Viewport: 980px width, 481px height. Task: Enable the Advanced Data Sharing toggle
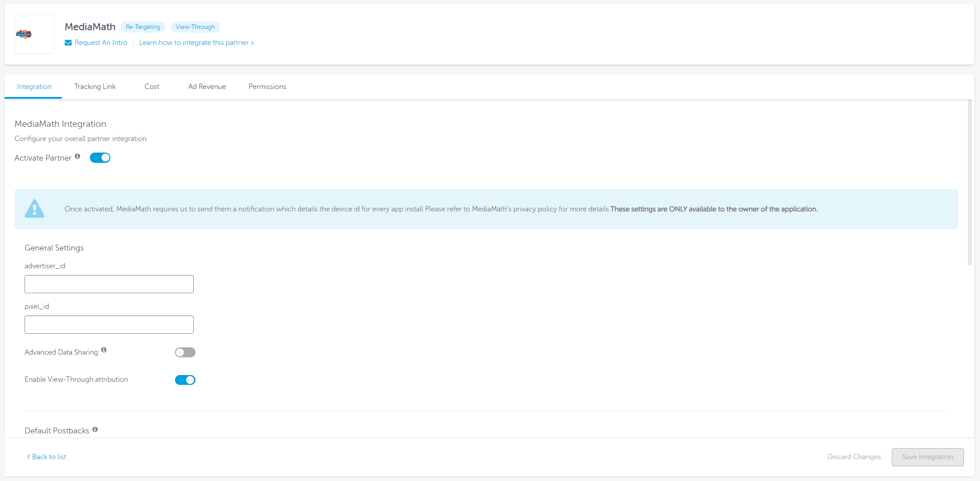pyautogui.click(x=185, y=353)
